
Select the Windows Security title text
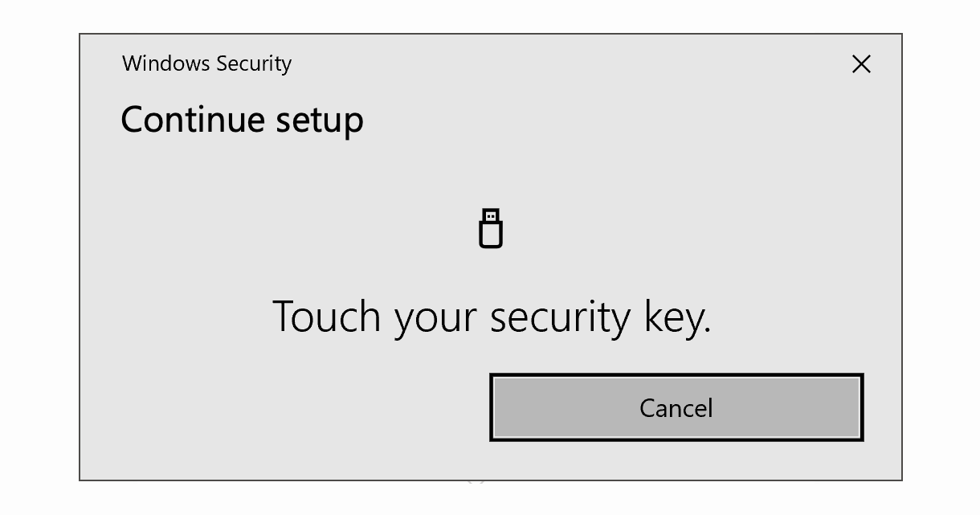pyautogui.click(x=206, y=63)
